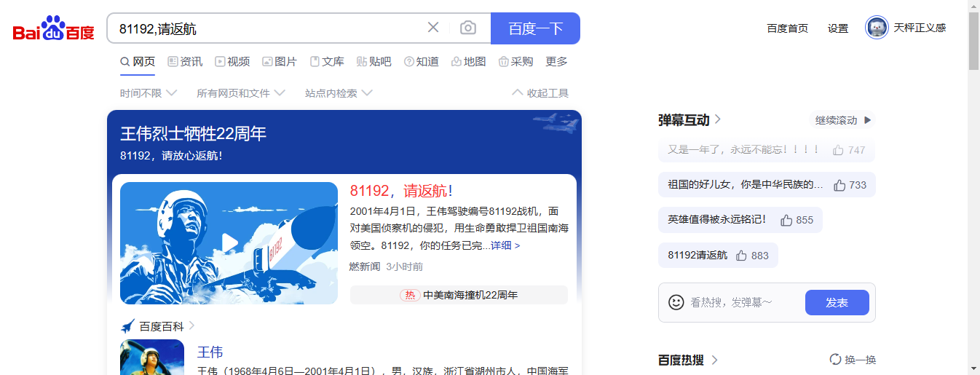Open the 百度百科 section link
The image size is (980, 375).
click(162, 326)
